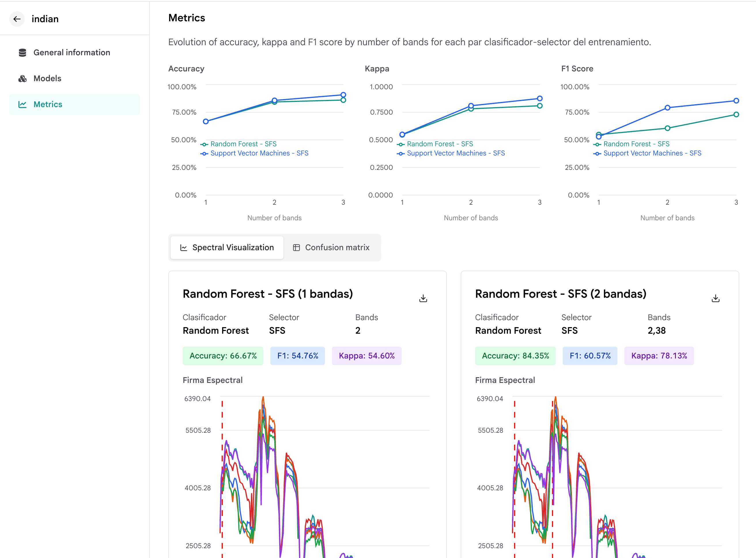Click the Accuracy: 66.67% badge
The width and height of the screenshot is (756, 558).
(223, 356)
